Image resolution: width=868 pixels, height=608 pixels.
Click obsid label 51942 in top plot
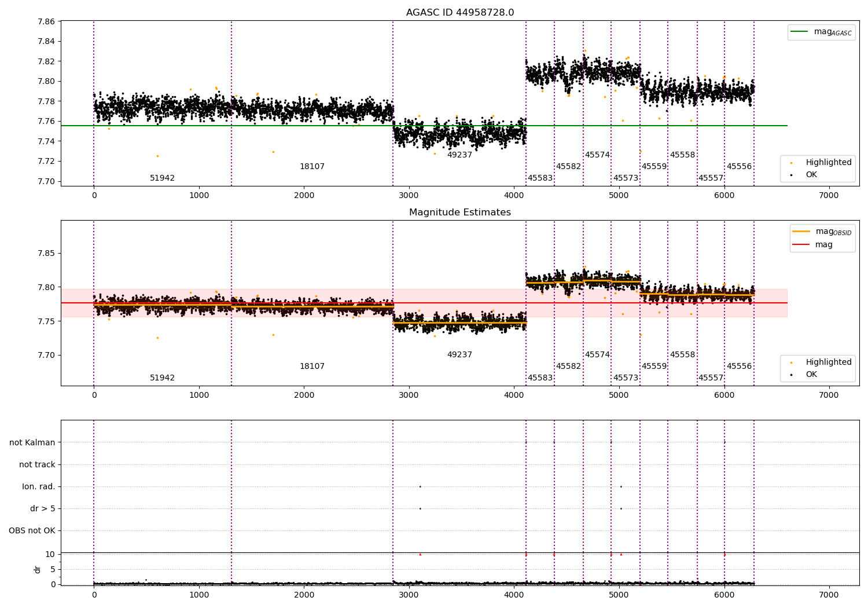[x=162, y=178]
